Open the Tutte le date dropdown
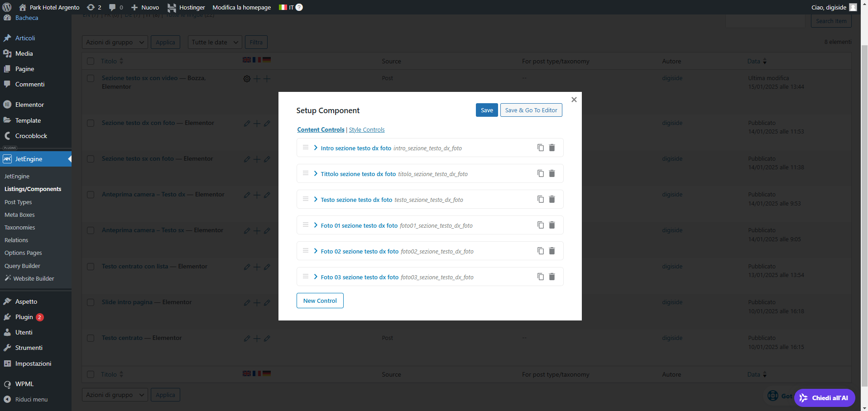Image resolution: width=868 pixels, height=411 pixels. [x=215, y=42]
